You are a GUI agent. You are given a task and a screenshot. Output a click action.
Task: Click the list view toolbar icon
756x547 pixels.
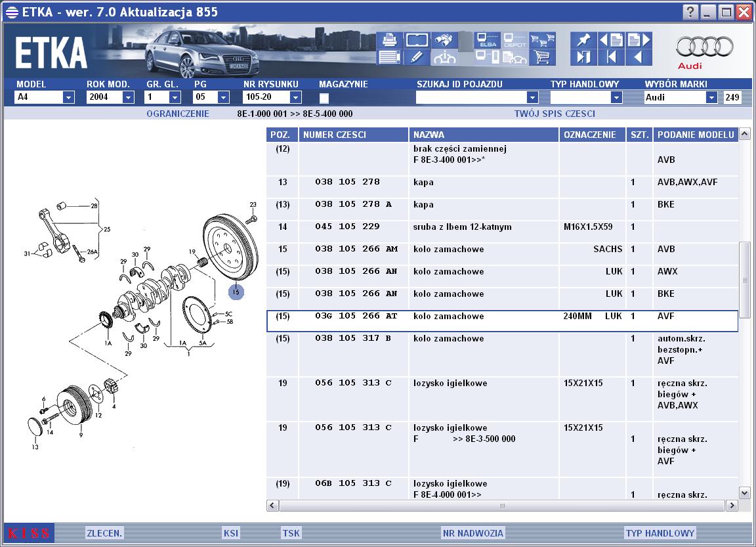tap(390, 57)
